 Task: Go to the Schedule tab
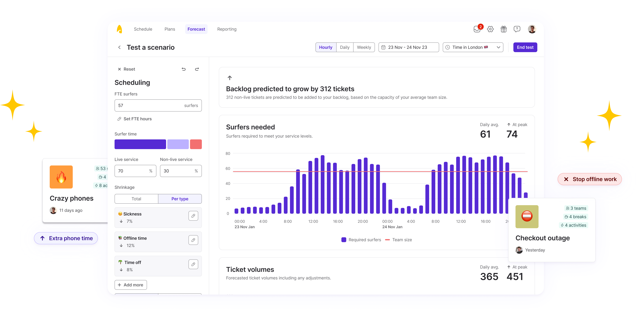click(143, 29)
